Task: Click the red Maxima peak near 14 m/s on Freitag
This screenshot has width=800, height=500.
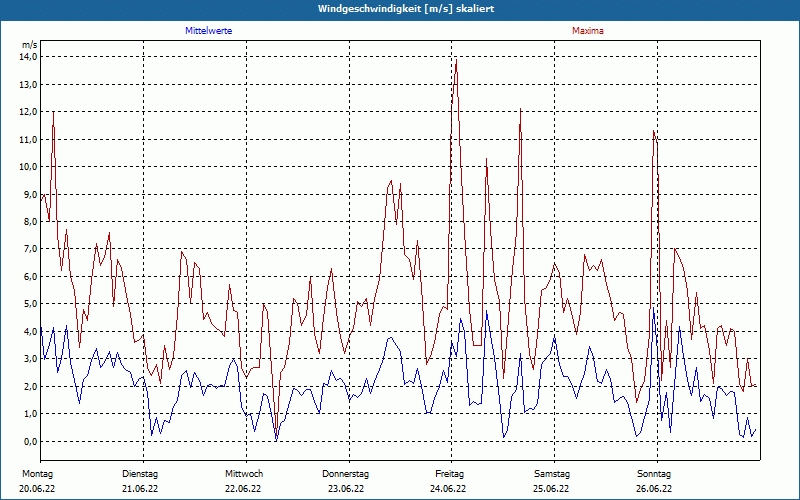Action: tap(456, 60)
